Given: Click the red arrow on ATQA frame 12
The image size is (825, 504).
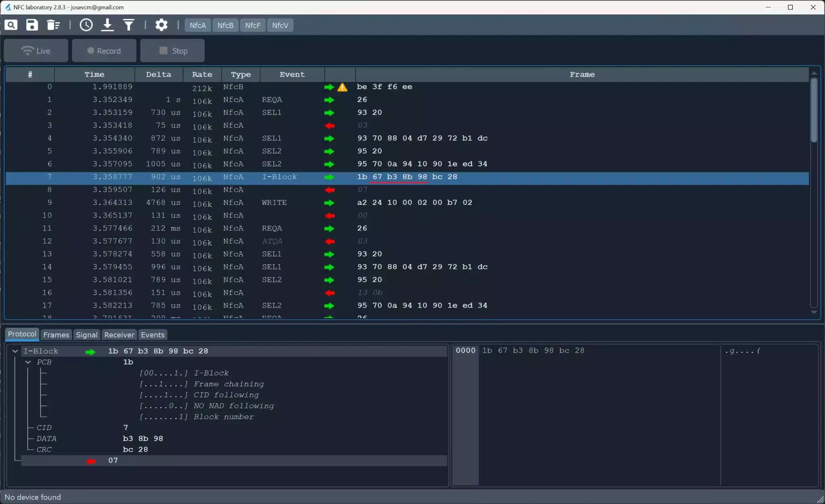Looking at the screenshot, I should 330,242.
